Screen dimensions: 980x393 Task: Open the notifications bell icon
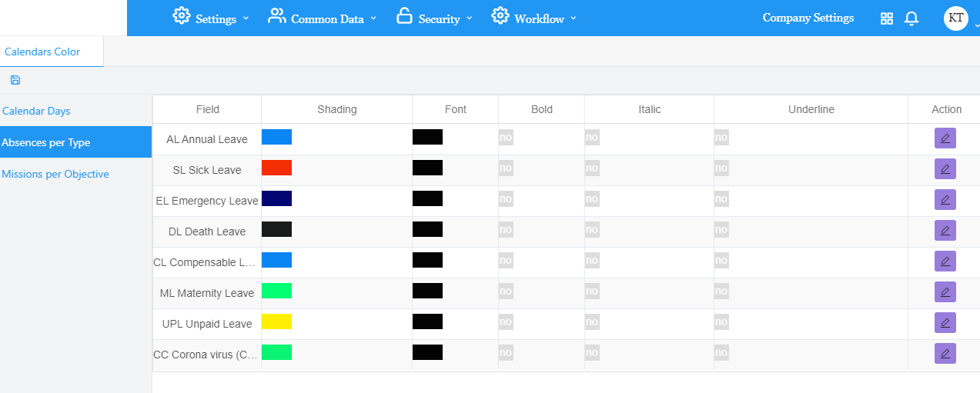pos(911,18)
